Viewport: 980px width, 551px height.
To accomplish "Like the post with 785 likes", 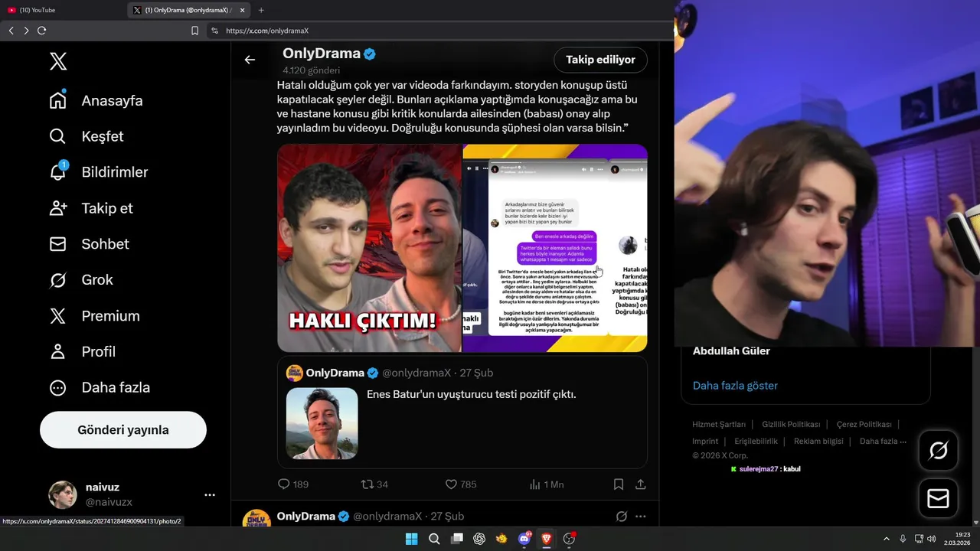I will (461, 484).
